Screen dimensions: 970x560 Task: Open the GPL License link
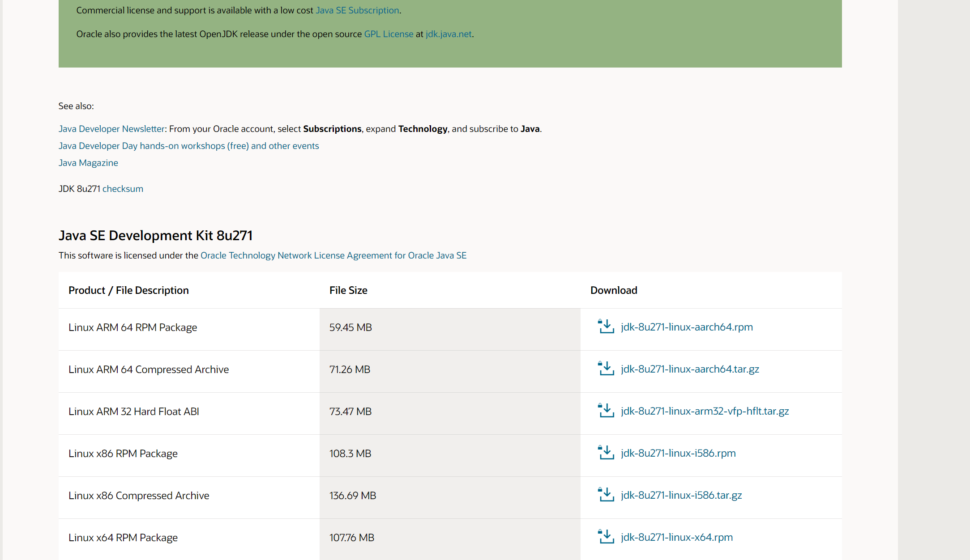pyautogui.click(x=389, y=34)
